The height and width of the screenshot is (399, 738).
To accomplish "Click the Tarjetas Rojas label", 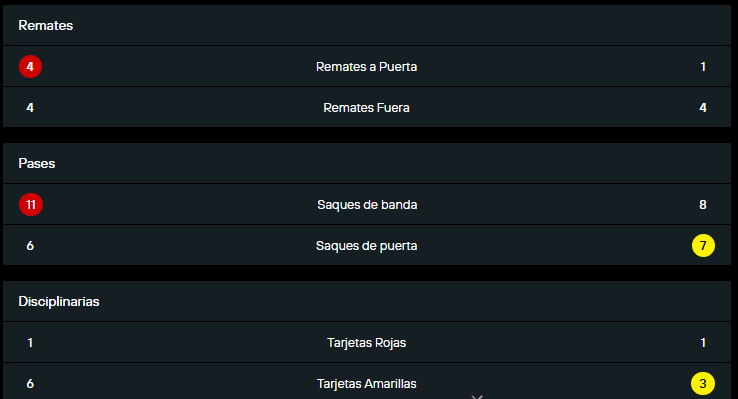I will tap(366, 343).
